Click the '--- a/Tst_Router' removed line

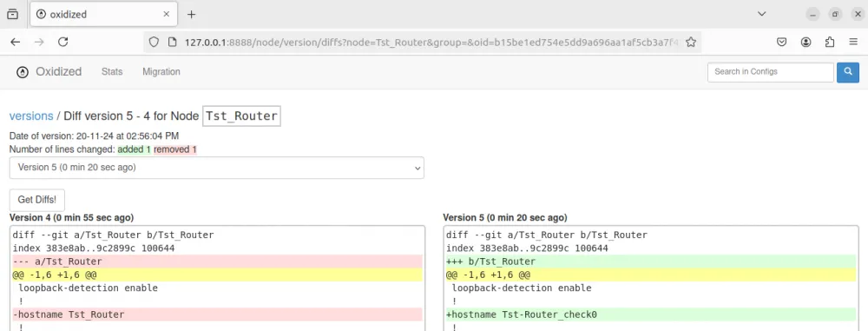coord(217,261)
